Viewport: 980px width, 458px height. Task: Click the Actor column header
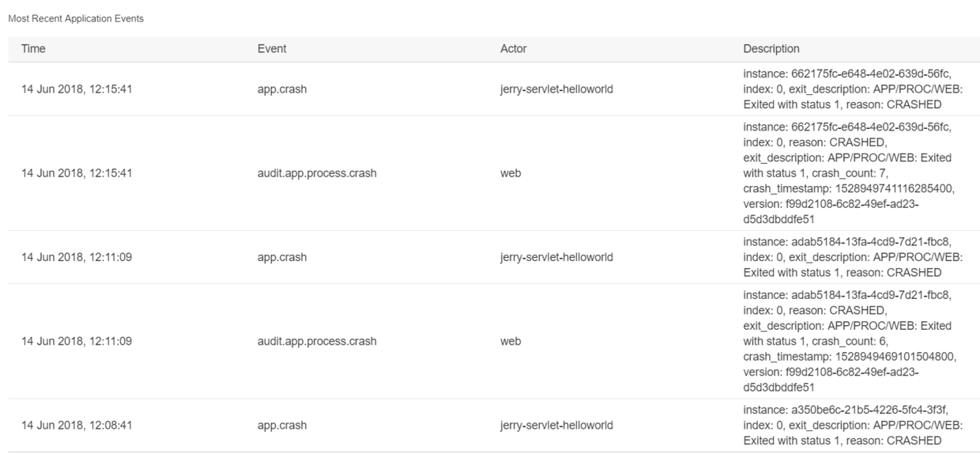coord(514,49)
